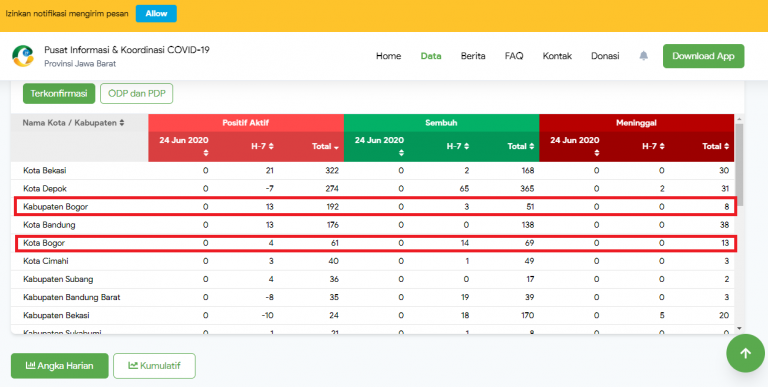Select the Terkonfirmasi tab
The image size is (768, 387).
(59, 94)
